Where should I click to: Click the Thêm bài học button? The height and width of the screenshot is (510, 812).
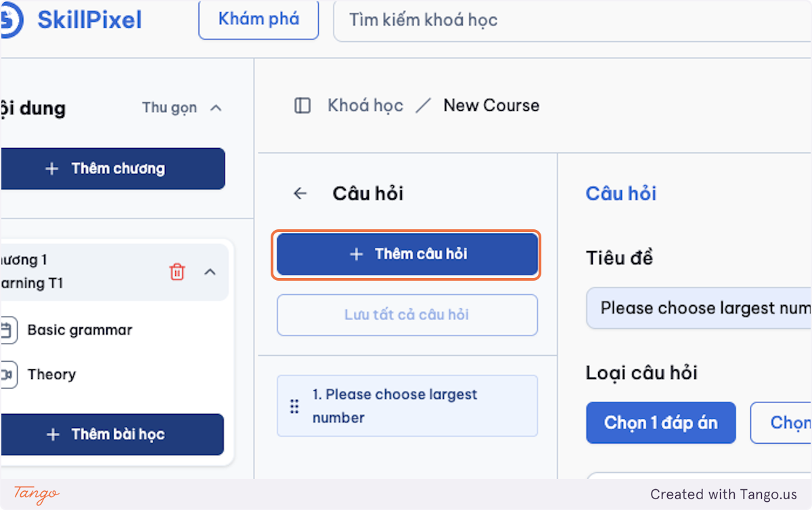click(112, 434)
